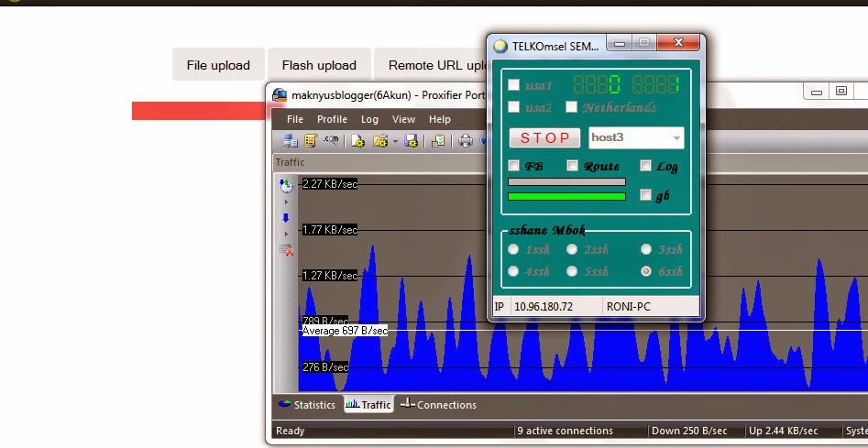Image resolution: width=868 pixels, height=448 pixels.
Task: Expand Open Profile dropdown arrow
Action: 395,142
